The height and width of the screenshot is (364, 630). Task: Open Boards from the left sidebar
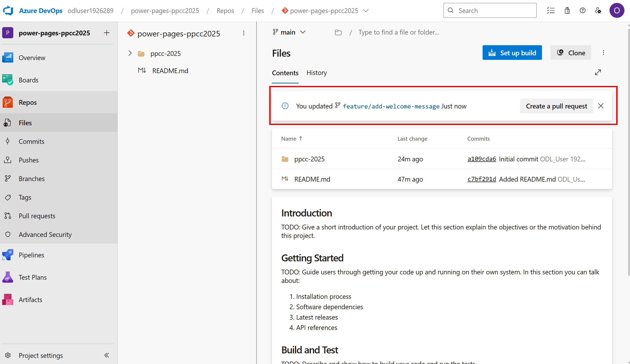point(28,80)
